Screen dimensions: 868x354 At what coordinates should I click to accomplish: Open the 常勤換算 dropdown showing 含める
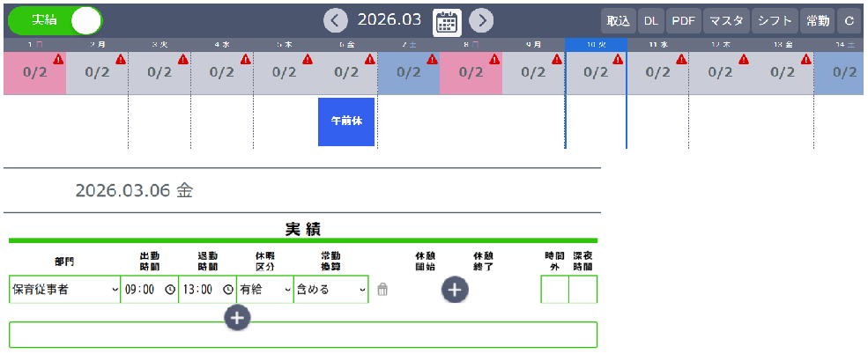(330, 289)
